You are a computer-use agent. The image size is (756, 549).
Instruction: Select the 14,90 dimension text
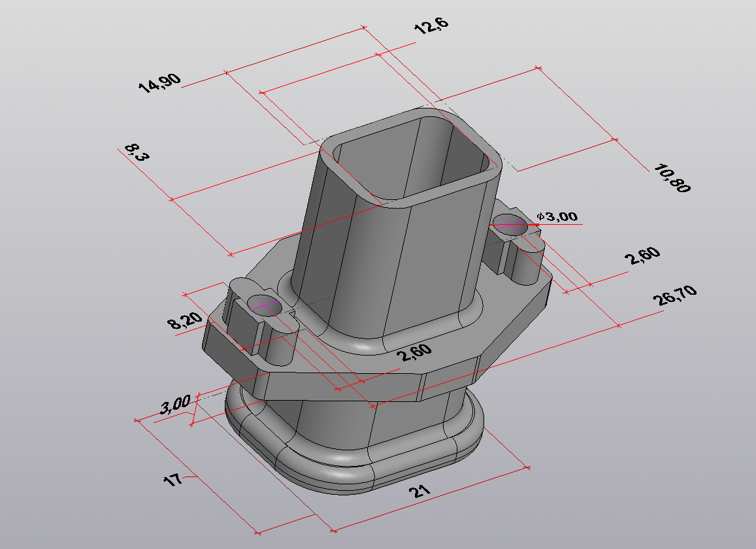click(159, 83)
